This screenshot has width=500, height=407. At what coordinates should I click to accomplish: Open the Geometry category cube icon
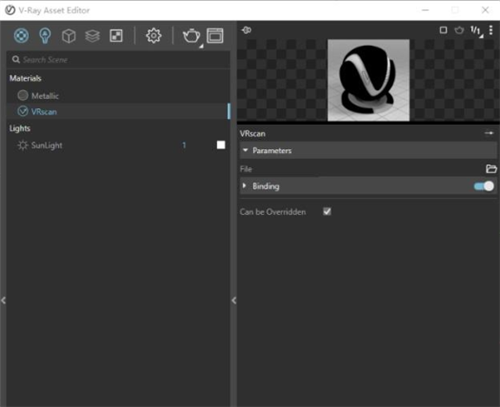[x=69, y=36]
